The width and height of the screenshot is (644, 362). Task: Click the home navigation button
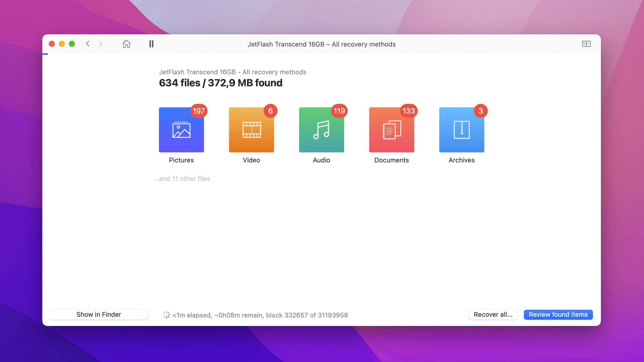126,43
